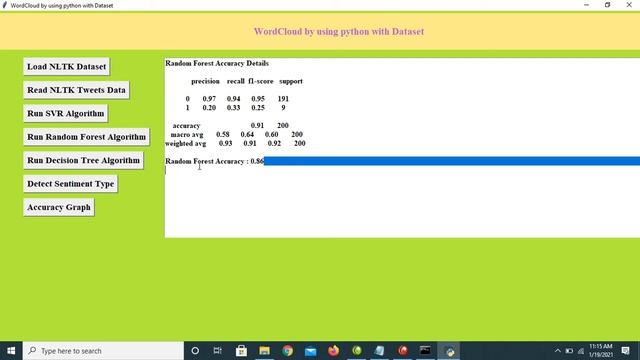Restore down the WordCloud window
The height and width of the screenshot is (360, 640).
607,5
